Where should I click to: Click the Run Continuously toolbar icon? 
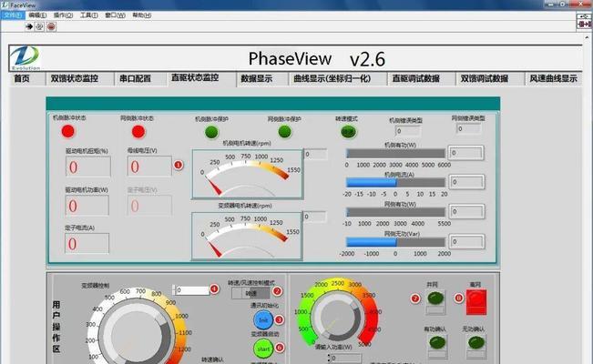click(39, 26)
